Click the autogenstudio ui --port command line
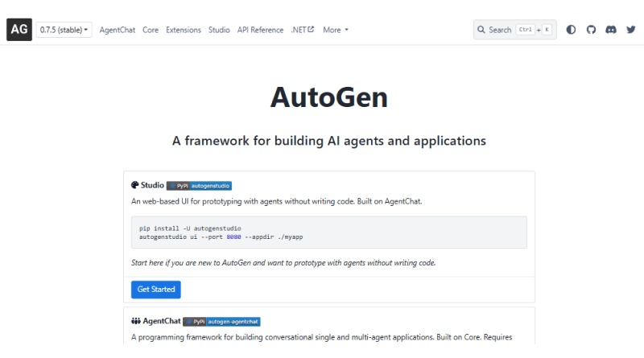Screen dimensions: 644x358 221,237
